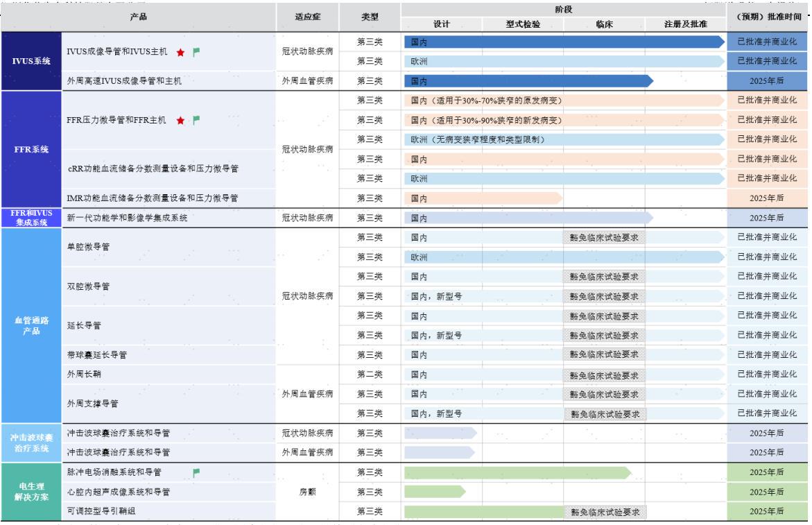Click 冠状动脉疾病 in the 新一代功能学和影像学集成系统 row
Screen dimensions: 812x525
308,218
